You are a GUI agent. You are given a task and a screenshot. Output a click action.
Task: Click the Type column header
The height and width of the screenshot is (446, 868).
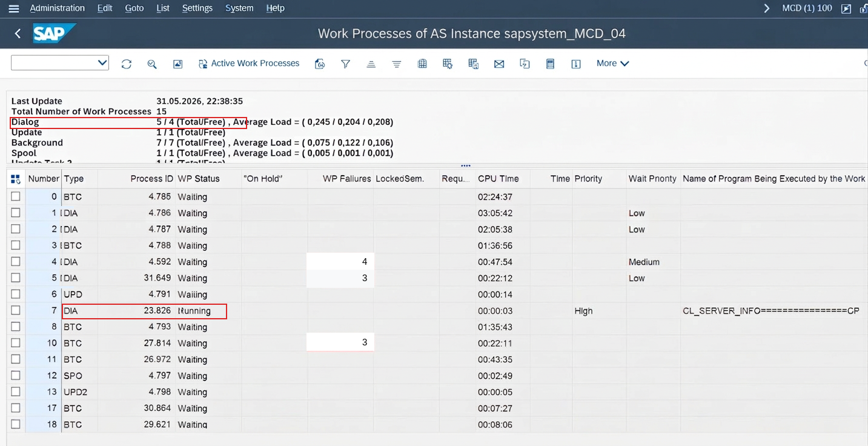pos(79,179)
